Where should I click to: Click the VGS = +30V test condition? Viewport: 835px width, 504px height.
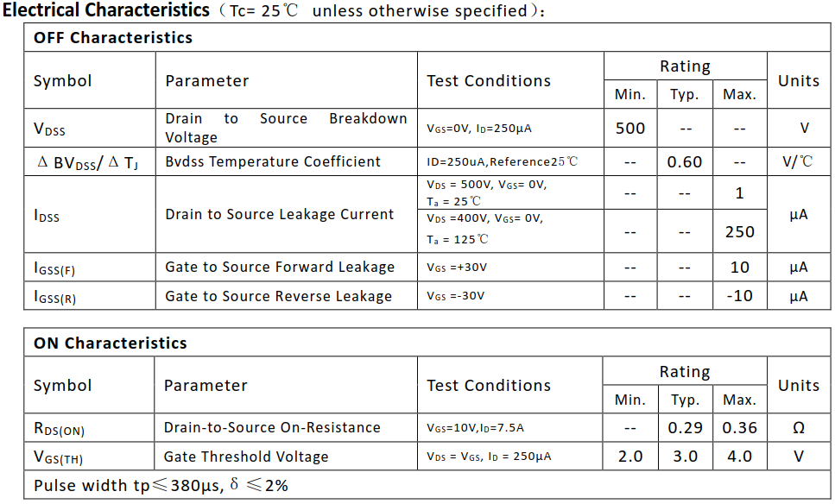(457, 268)
